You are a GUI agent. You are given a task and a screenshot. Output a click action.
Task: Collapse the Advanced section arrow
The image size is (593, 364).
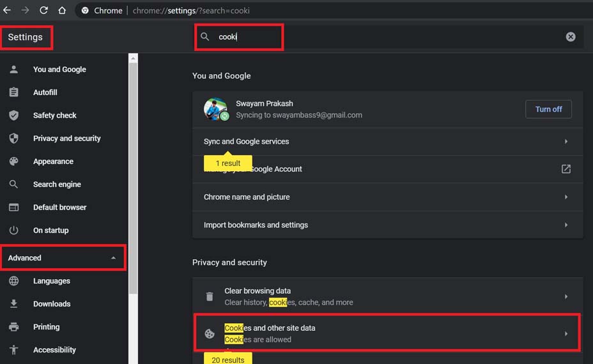(x=113, y=258)
